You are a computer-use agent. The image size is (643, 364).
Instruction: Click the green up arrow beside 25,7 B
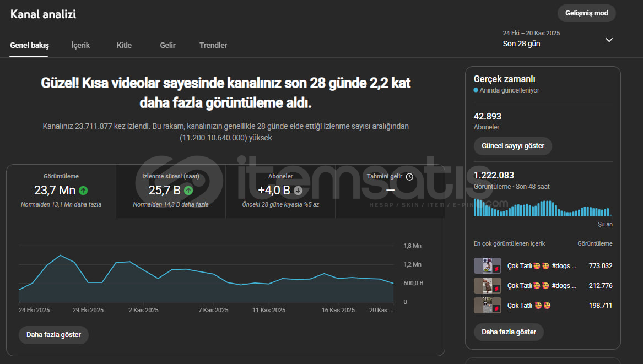[x=188, y=191]
